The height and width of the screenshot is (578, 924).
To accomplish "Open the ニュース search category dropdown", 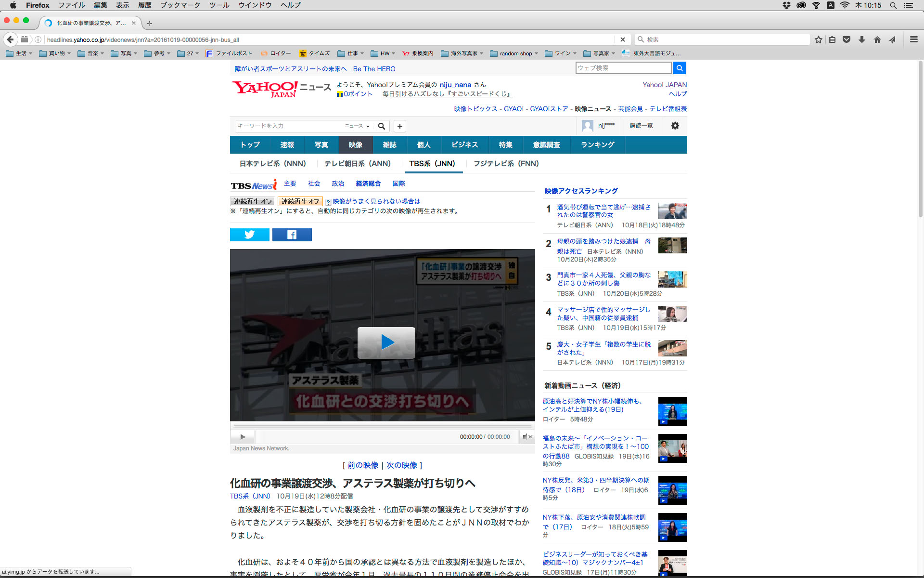I will [357, 126].
